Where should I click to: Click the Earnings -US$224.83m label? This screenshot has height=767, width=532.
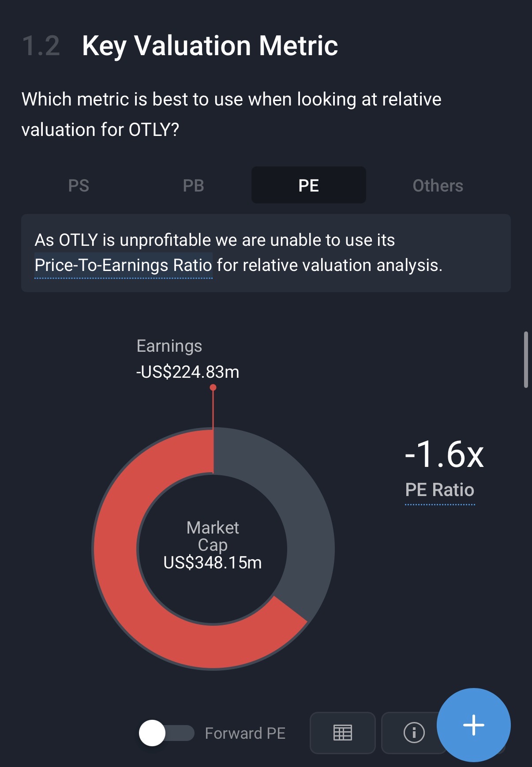click(187, 359)
